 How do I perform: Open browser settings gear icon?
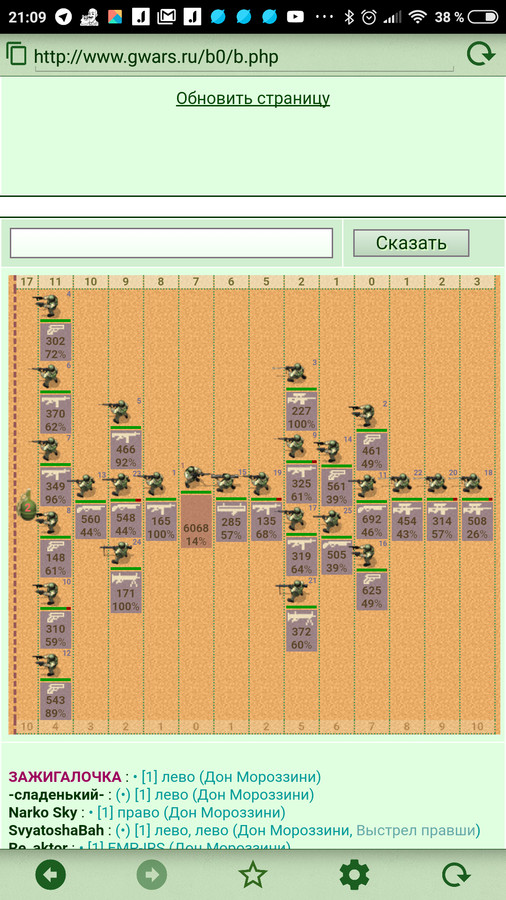354,875
